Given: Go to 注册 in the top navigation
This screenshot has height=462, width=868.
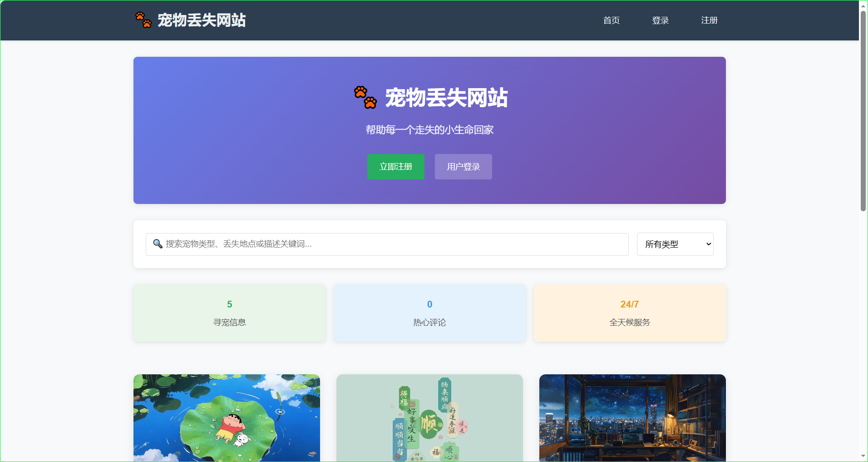Looking at the screenshot, I should click(x=709, y=20).
